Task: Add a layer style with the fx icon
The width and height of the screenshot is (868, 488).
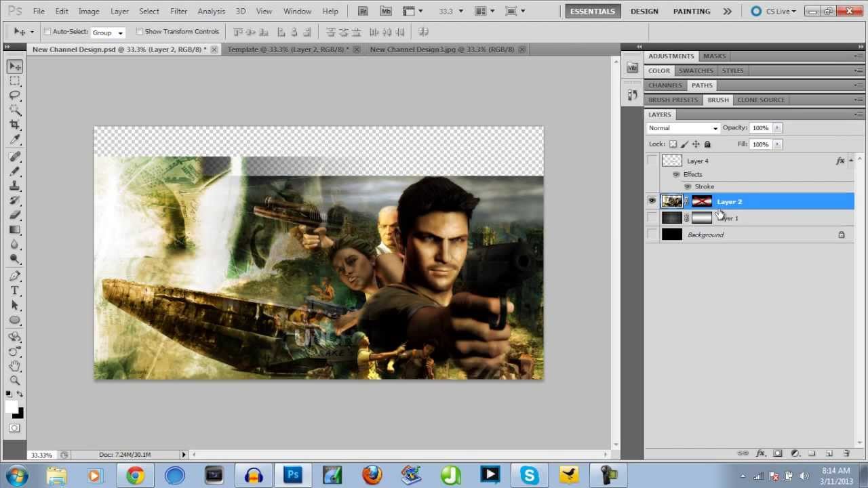Action: coord(760,453)
